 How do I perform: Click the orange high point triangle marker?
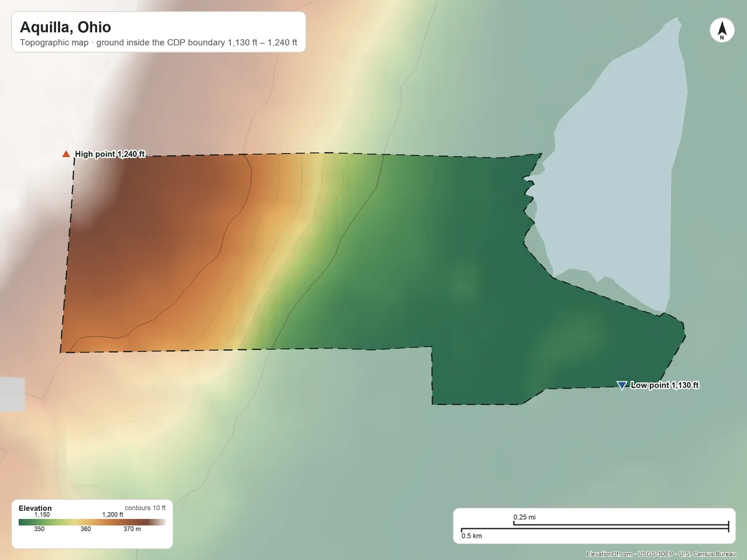(x=66, y=154)
